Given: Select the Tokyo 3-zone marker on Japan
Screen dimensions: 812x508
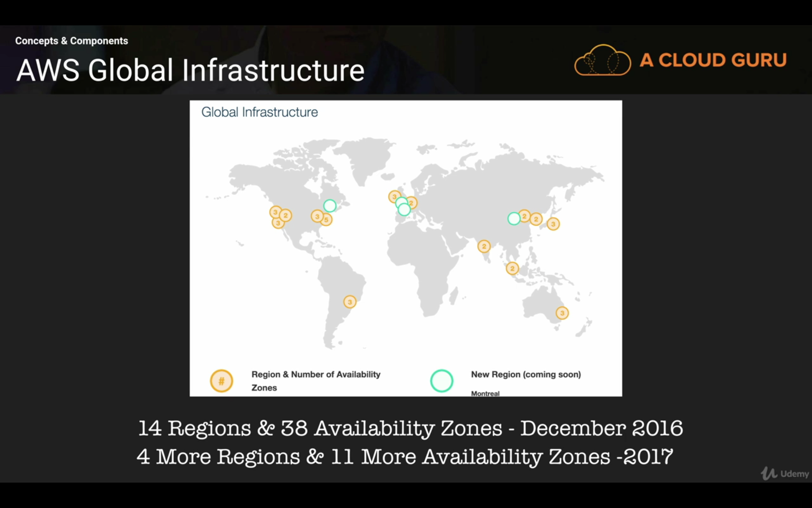Looking at the screenshot, I should 553,224.
